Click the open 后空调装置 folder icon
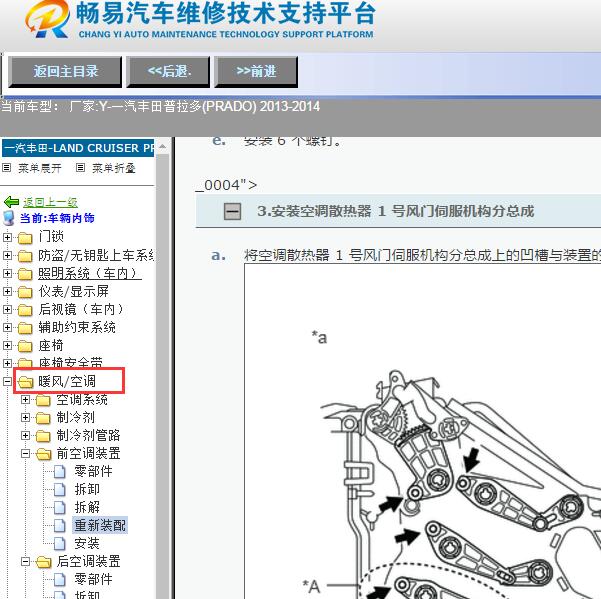The image size is (601, 599). tap(44, 562)
